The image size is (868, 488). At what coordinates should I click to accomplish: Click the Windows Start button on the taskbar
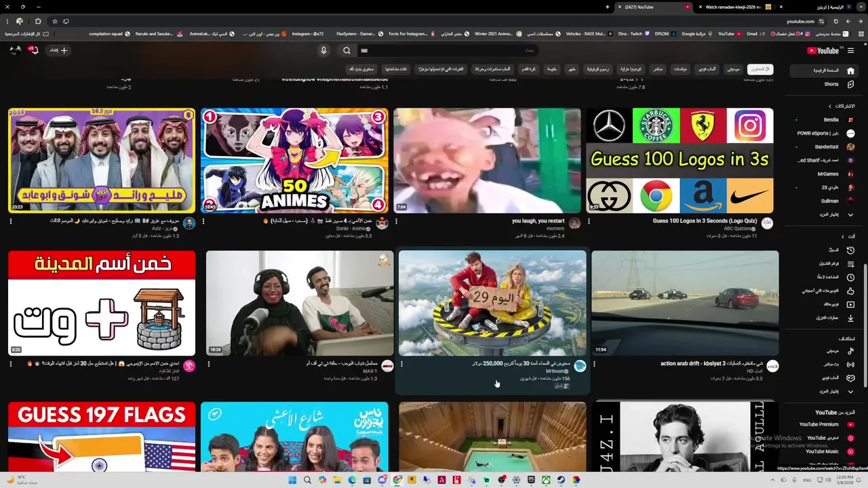(292, 480)
